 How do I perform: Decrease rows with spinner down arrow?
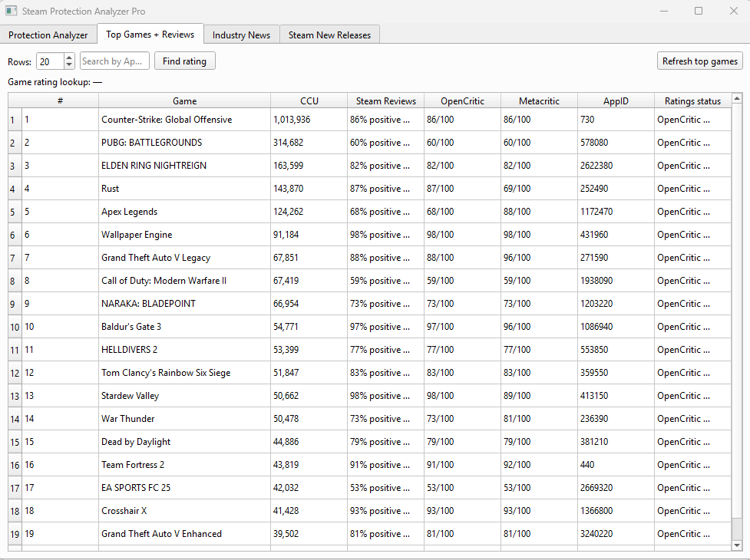(69, 65)
